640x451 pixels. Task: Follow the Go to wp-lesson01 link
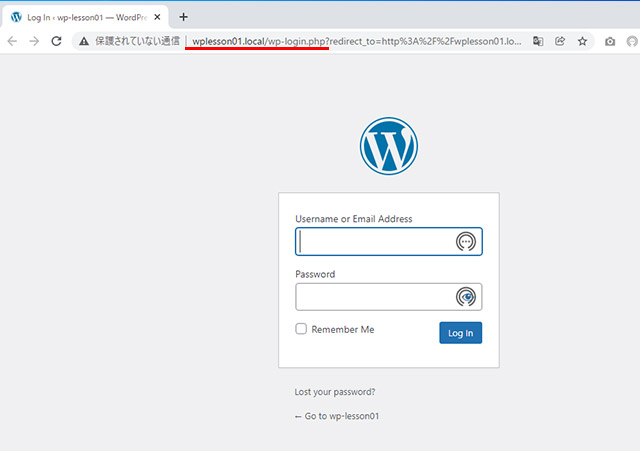[x=337, y=416]
